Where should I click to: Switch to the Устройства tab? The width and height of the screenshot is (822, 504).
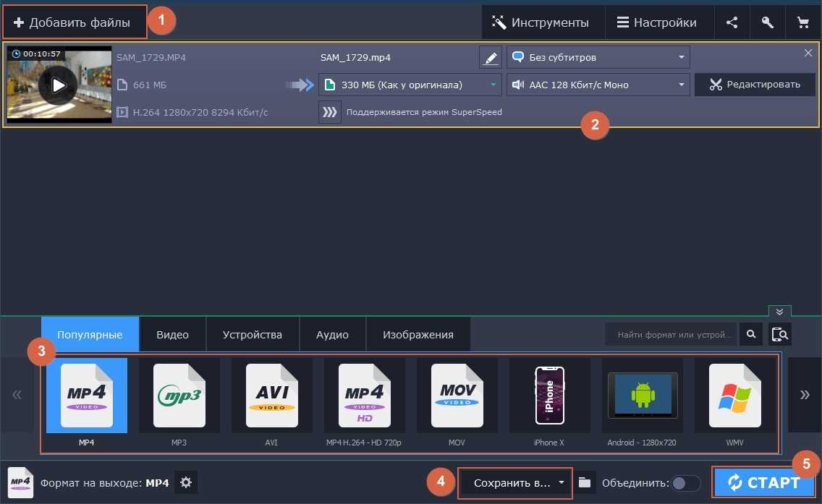pos(252,335)
